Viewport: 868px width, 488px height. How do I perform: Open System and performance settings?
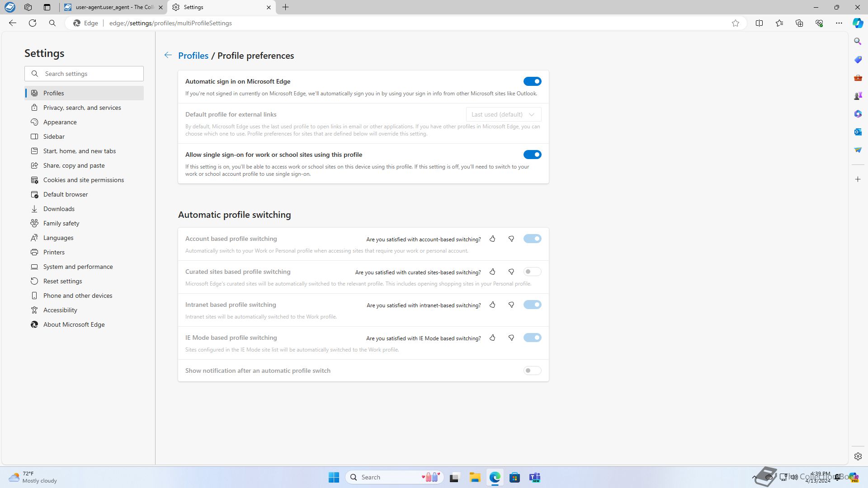click(84, 267)
